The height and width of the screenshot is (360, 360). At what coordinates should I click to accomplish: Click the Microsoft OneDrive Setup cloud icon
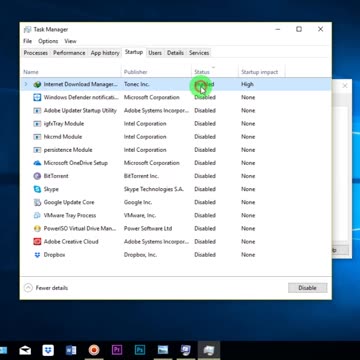pyautogui.click(x=37, y=163)
